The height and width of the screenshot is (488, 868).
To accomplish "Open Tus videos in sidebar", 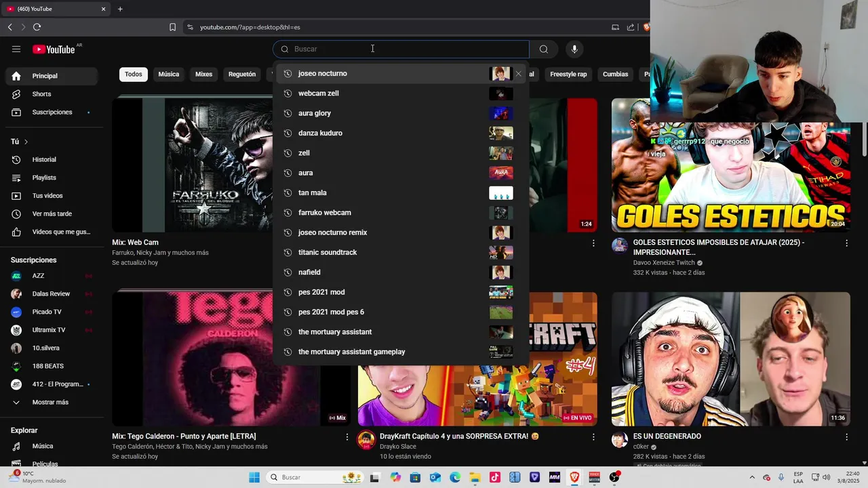I will point(52,196).
